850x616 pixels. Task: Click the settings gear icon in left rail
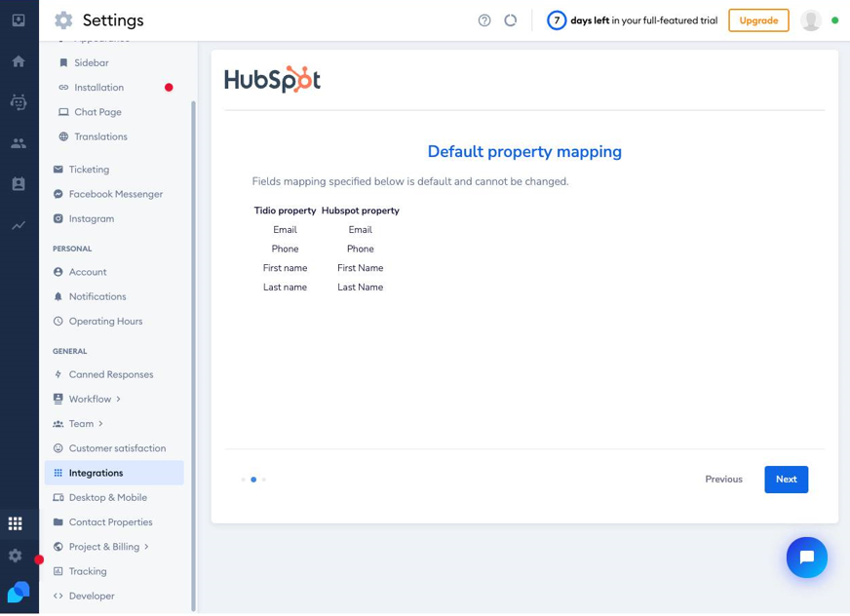click(x=16, y=556)
